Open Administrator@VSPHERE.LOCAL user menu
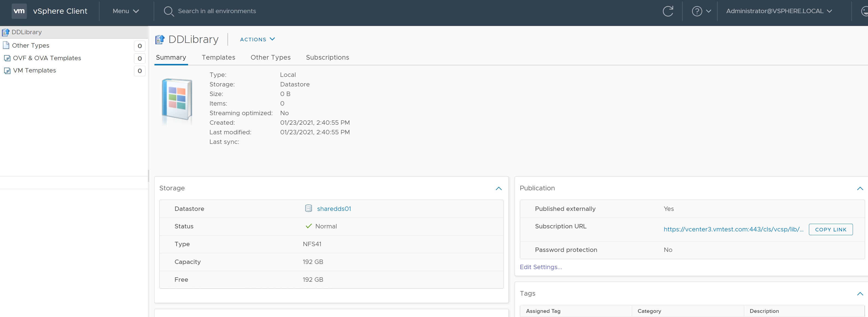 click(x=779, y=11)
